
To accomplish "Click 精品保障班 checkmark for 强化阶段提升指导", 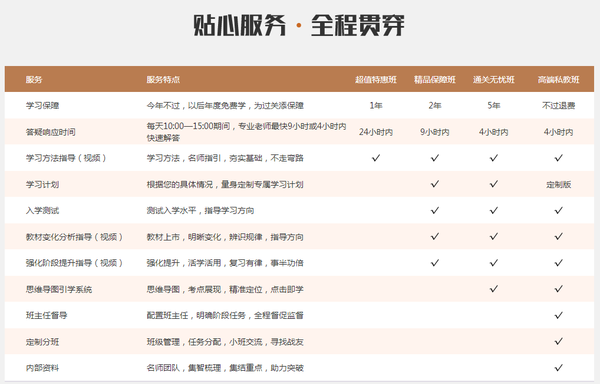I will [x=435, y=262].
